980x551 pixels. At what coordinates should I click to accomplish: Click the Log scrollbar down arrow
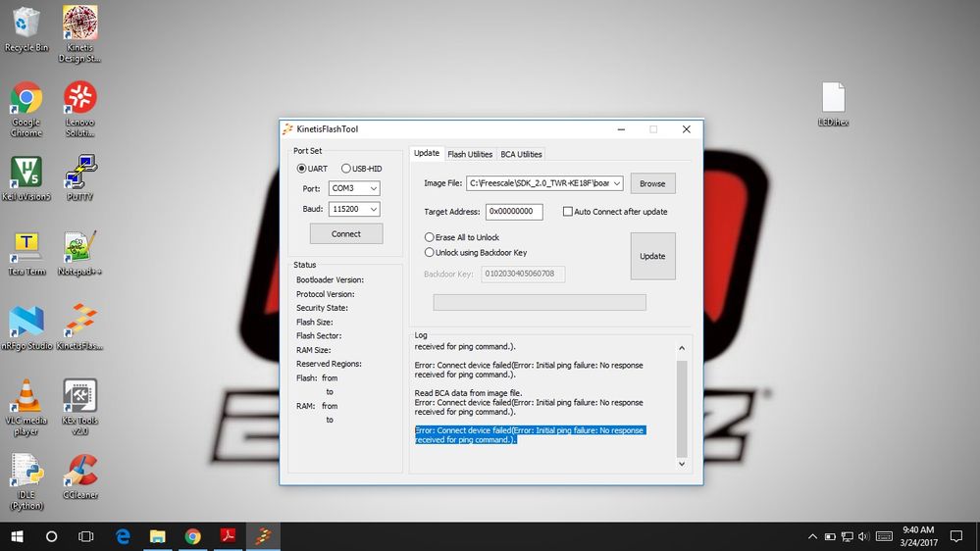pos(682,464)
